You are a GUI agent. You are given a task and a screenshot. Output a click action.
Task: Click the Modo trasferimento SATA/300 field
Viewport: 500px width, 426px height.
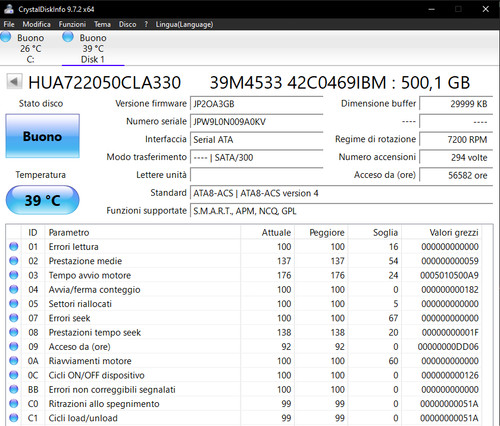point(256,157)
